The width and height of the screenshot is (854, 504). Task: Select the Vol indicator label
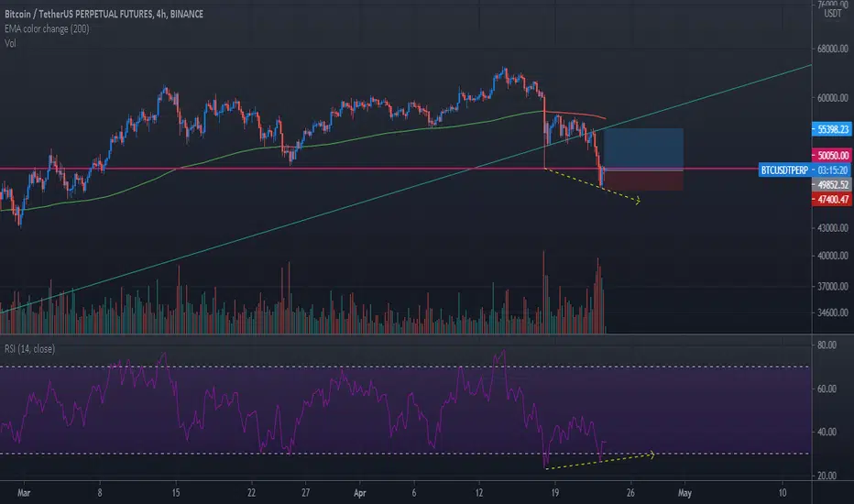(x=10, y=43)
